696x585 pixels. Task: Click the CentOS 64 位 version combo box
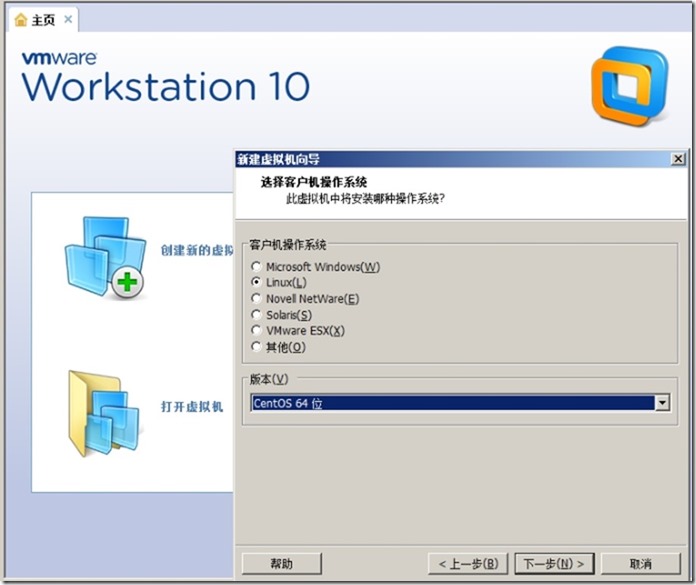(460, 403)
